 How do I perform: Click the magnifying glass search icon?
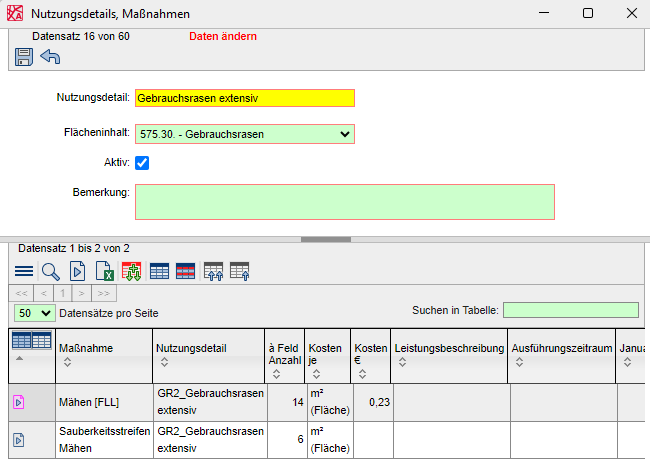pos(51,271)
